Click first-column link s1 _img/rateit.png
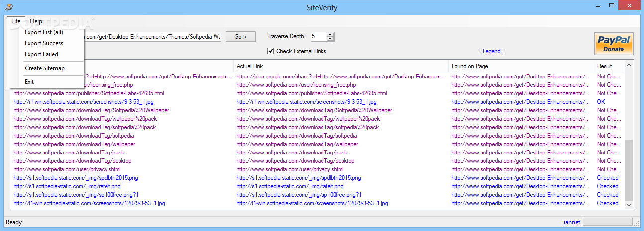Image resolution: width=644 pixels, height=231 pixels. (67, 186)
